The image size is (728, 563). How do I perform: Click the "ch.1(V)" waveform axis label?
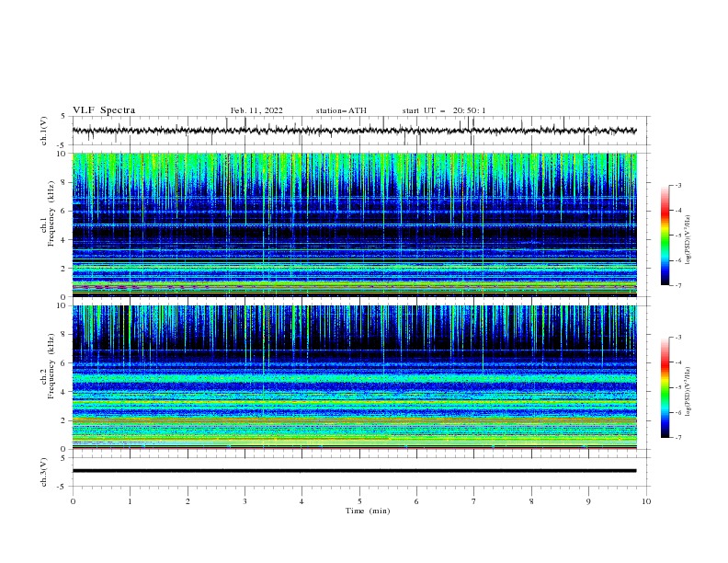pos(44,131)
